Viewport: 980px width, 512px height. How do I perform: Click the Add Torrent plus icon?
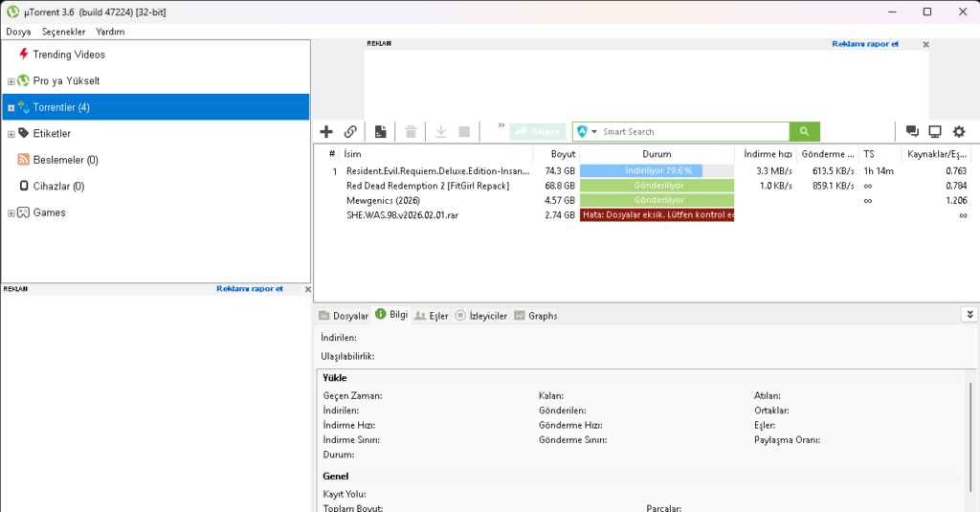326,131
